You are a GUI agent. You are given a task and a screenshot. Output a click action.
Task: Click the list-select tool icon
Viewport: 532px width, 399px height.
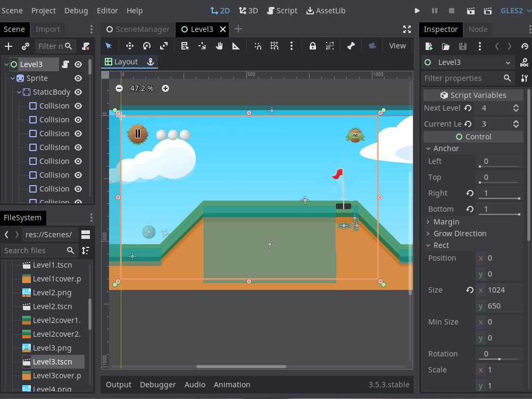(x=185, y=46)
